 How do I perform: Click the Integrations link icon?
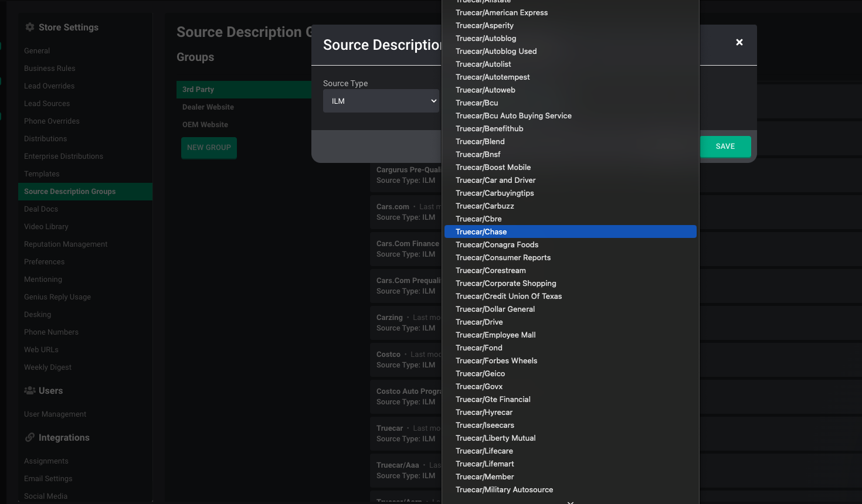30,437
